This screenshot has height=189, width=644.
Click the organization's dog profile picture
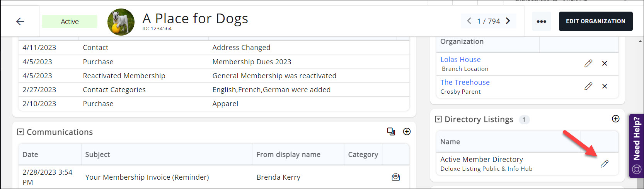point(121,22)
